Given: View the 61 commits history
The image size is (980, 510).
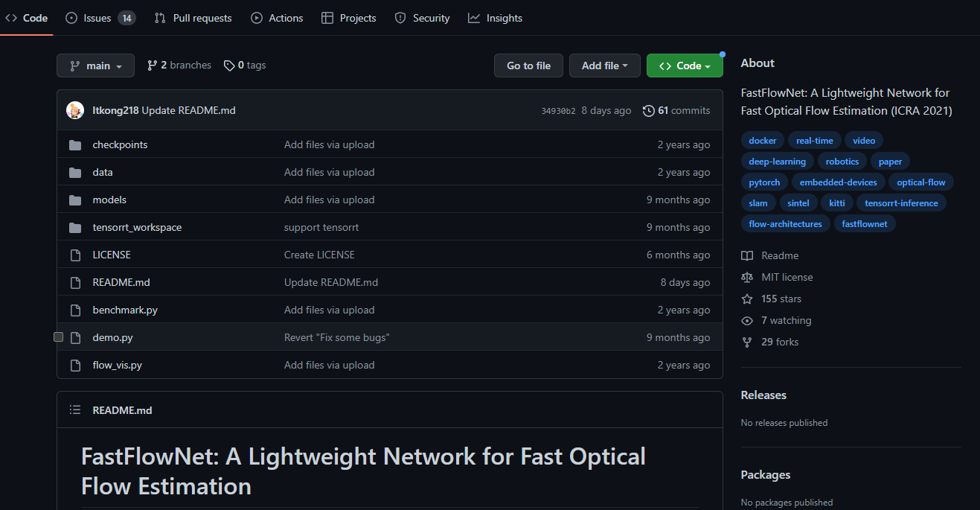Looking at the screenshot, I should click(676, 110).
